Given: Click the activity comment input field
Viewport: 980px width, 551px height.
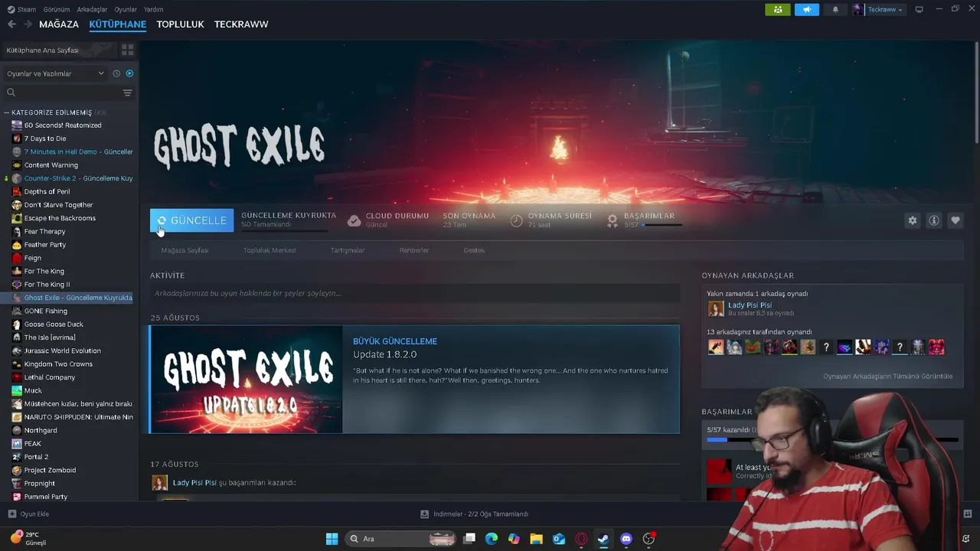Looking at the screenshot, I should [x=415, y=293].
